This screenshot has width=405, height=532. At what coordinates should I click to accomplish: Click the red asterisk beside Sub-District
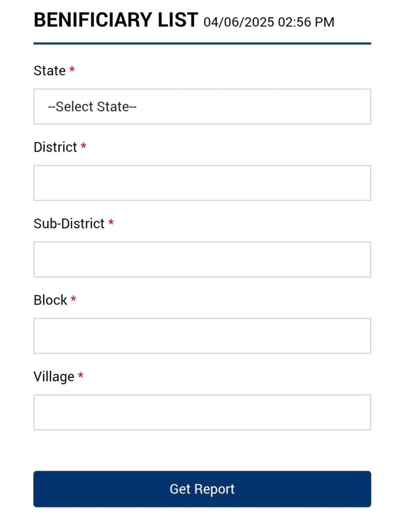(111, 222)
